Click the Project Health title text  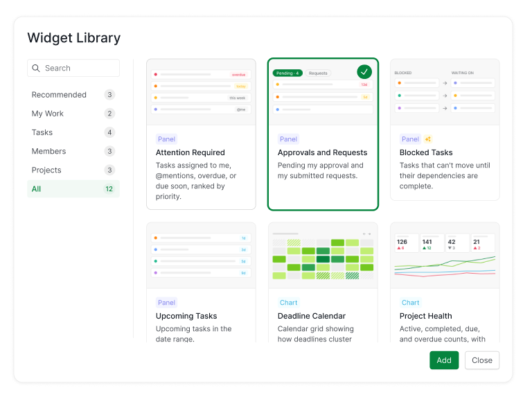click(425, 316)
